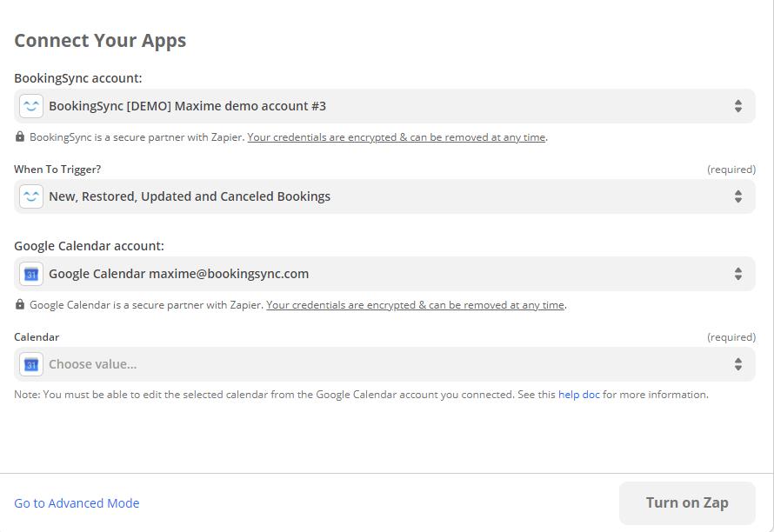The height and width of the screenshot is (532, 774).
Task: Open BookingSync credentials encrypted link
Action: pyautogui.click(x=397, y=137)
